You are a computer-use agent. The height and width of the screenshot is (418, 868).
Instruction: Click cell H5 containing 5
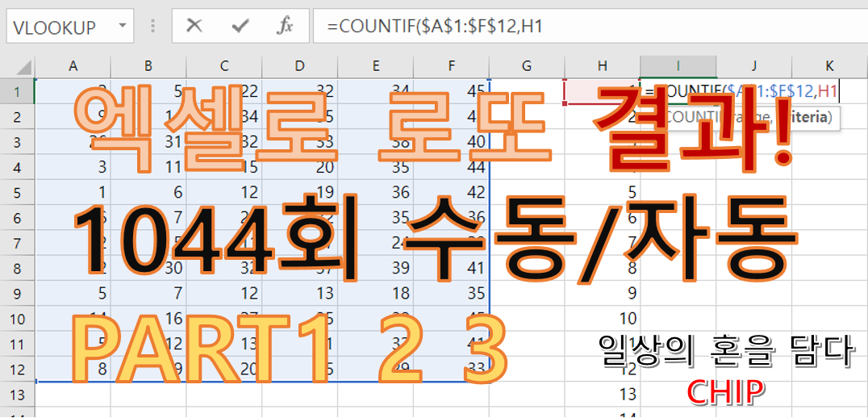(x=603, y=193)
